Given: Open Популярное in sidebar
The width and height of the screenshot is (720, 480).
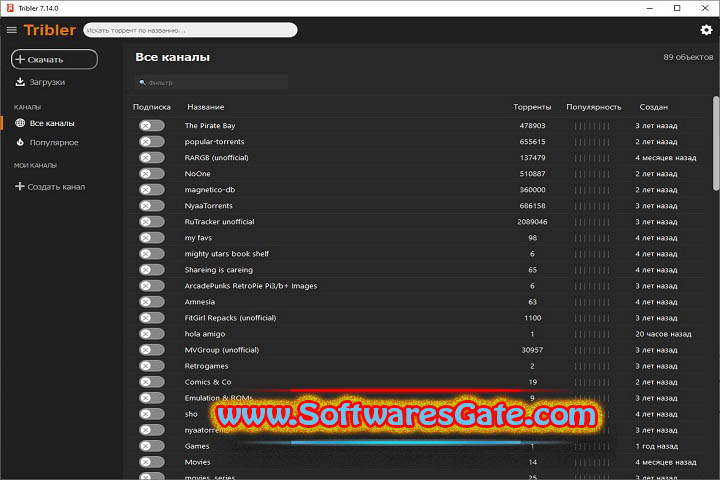Looking at the screenshot, I should (x=54, y=142).
